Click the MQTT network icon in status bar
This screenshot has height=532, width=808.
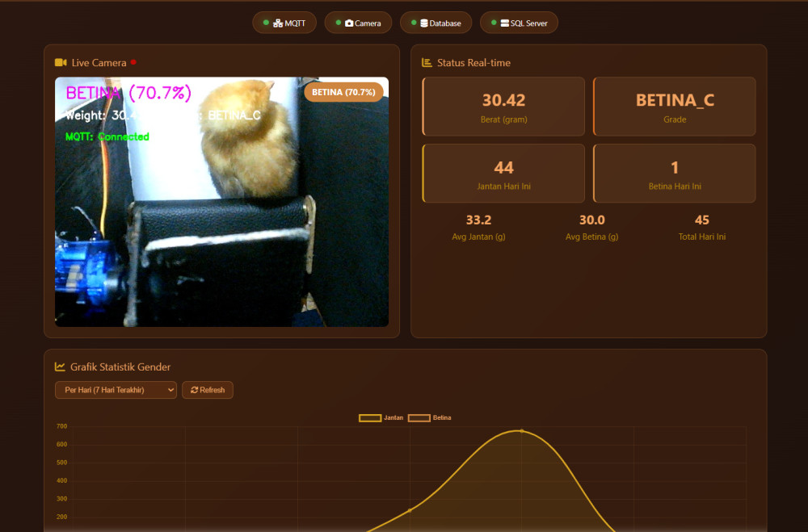pos(278,23)
